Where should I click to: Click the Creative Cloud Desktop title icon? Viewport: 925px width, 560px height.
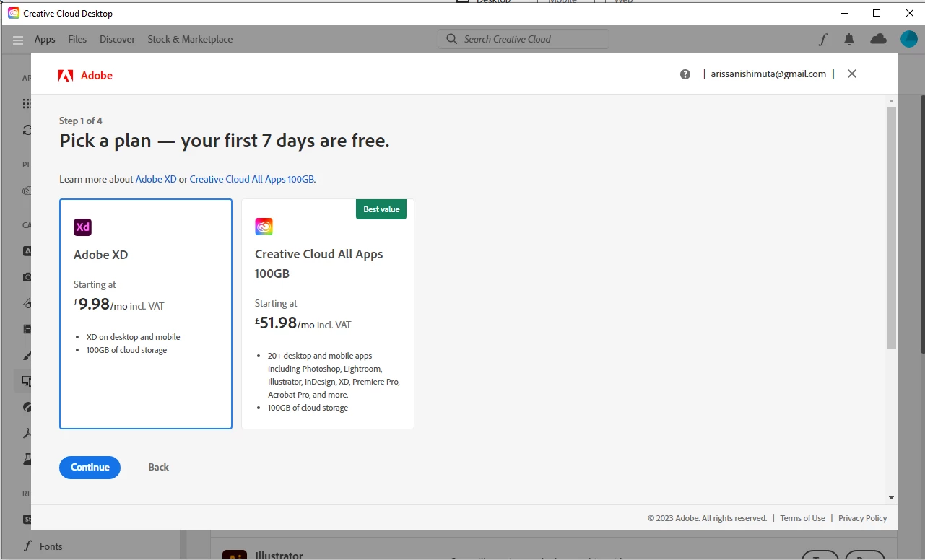(x=14, y=13)
